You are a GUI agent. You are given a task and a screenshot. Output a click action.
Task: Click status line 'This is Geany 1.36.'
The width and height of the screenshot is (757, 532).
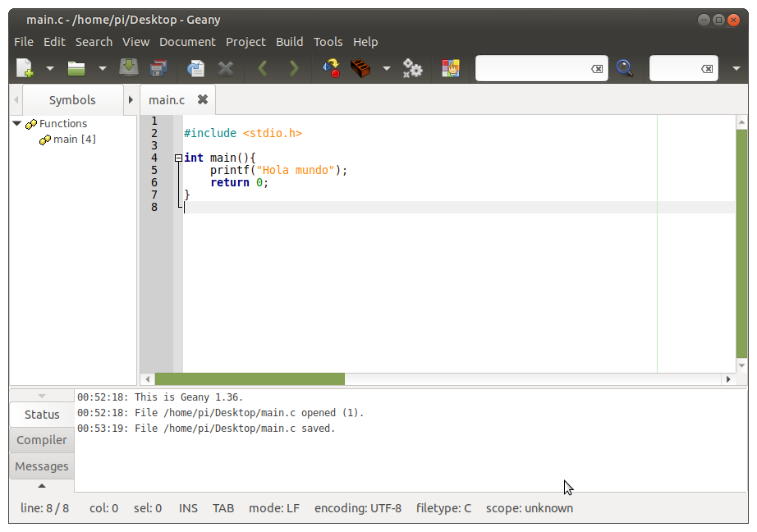160,397
